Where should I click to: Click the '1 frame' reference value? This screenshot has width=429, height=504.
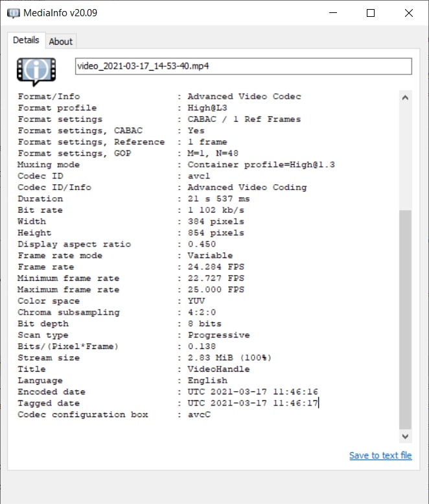(207, 142)
